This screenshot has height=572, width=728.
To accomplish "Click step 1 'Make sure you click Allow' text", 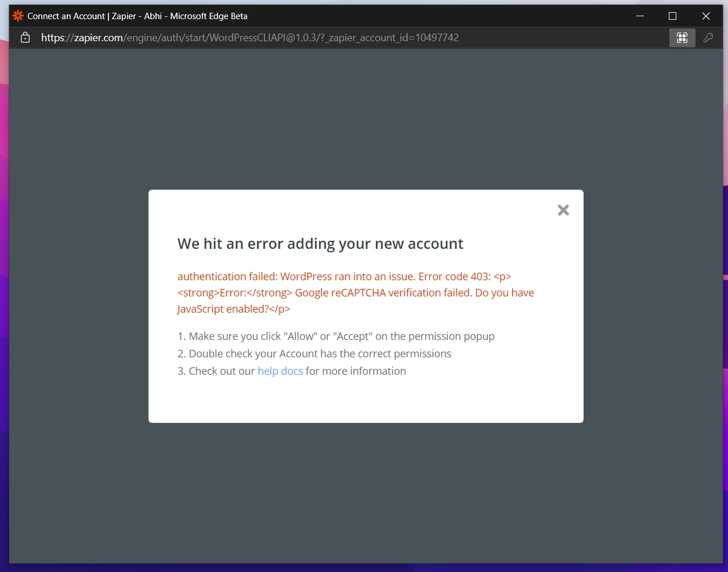I will click(x=336, y=336).
